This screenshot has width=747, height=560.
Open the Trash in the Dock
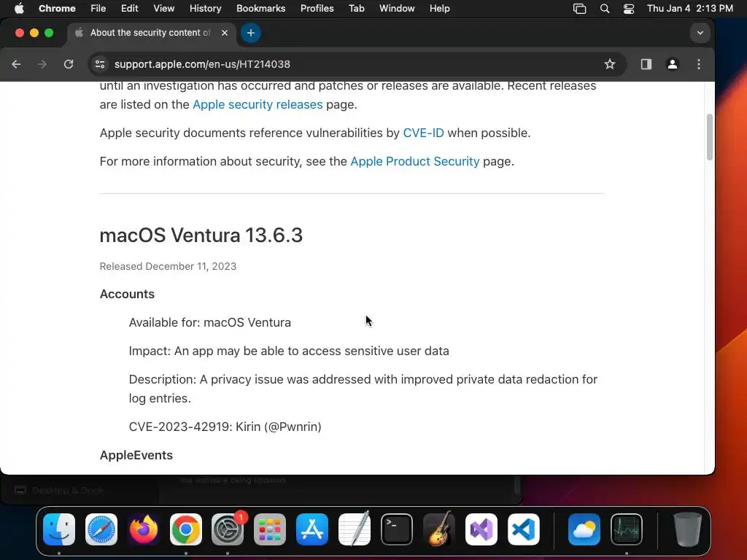click(687, 529)
